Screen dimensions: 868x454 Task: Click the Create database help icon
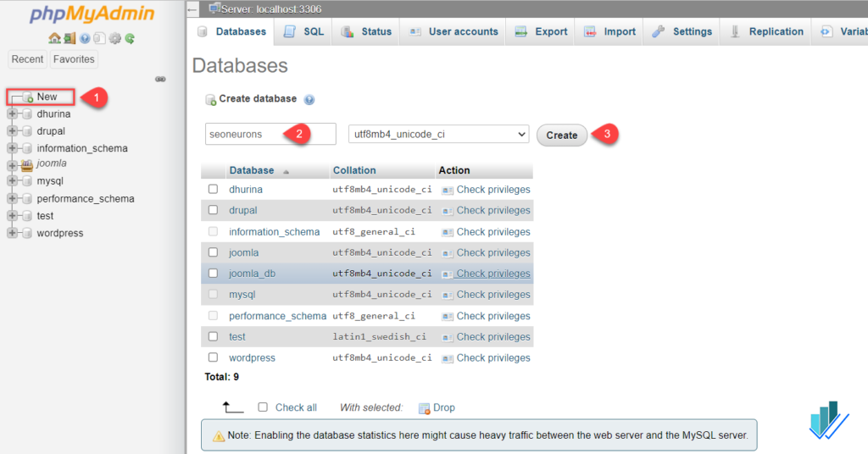309,100
